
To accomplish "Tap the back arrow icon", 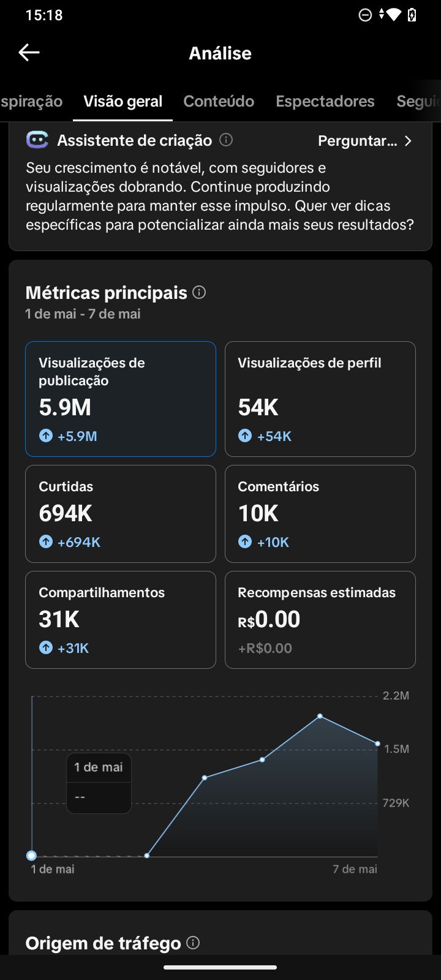I will 29,53.
